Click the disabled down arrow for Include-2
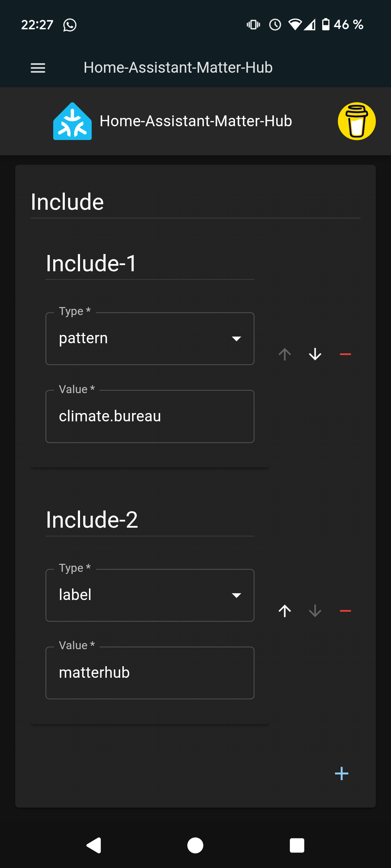Viewport: 391px width, 868px height. tap(315, 611)
